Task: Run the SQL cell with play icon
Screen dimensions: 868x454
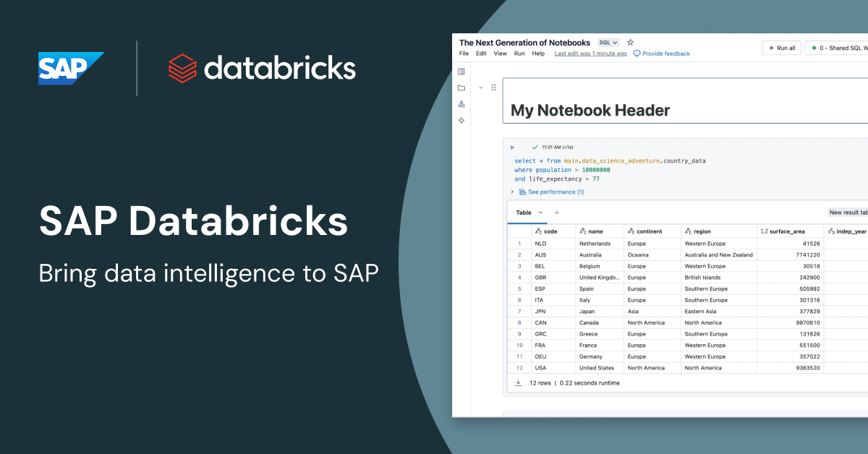Action: (512, 147)
